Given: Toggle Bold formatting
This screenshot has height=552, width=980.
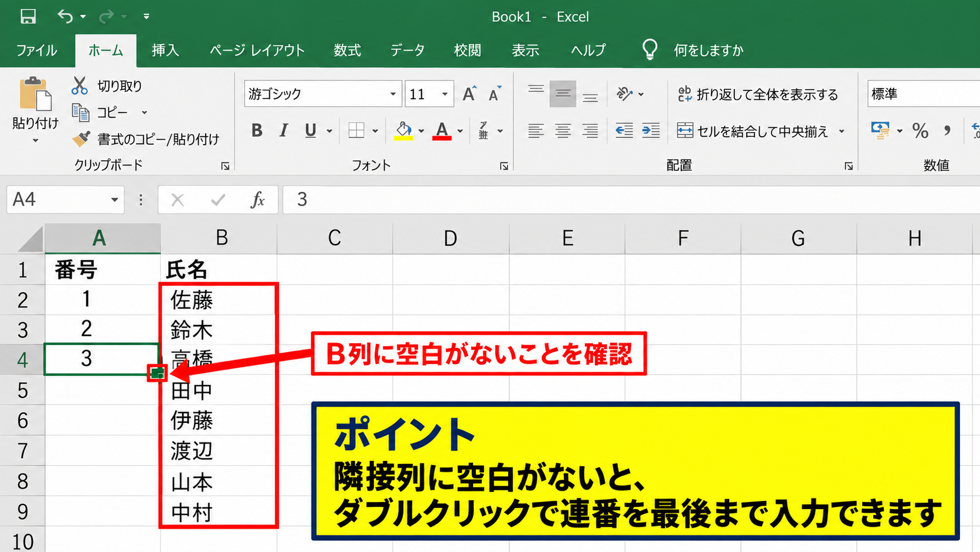Looking at the screenshot, I should [257, 130].
